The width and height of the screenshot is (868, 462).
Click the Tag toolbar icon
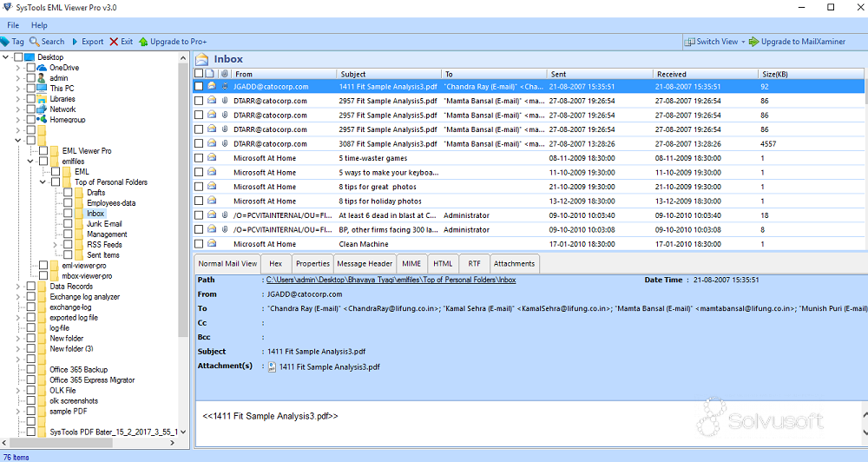5,42
